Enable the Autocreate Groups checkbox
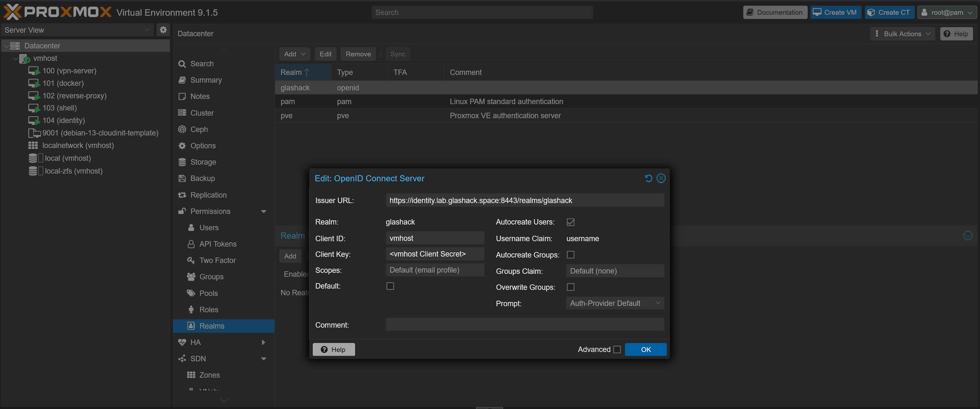This screenshot has height=409, width=980. tap(570, 255)
